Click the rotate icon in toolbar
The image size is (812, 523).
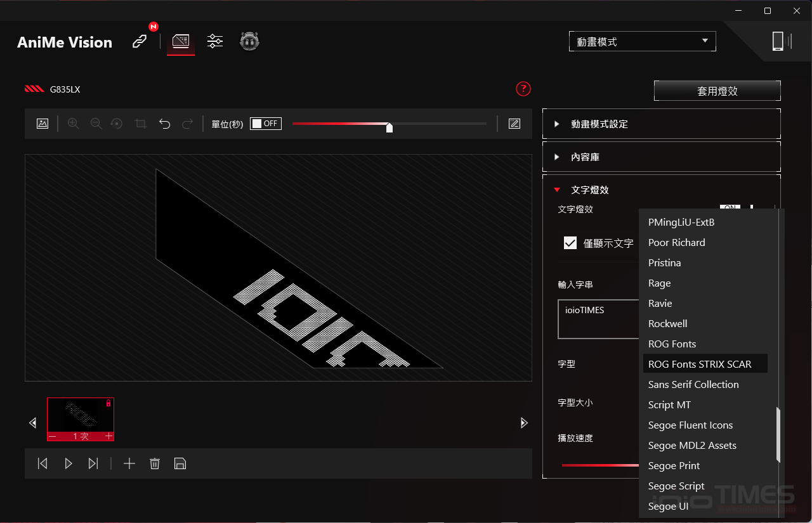point(117,124)
